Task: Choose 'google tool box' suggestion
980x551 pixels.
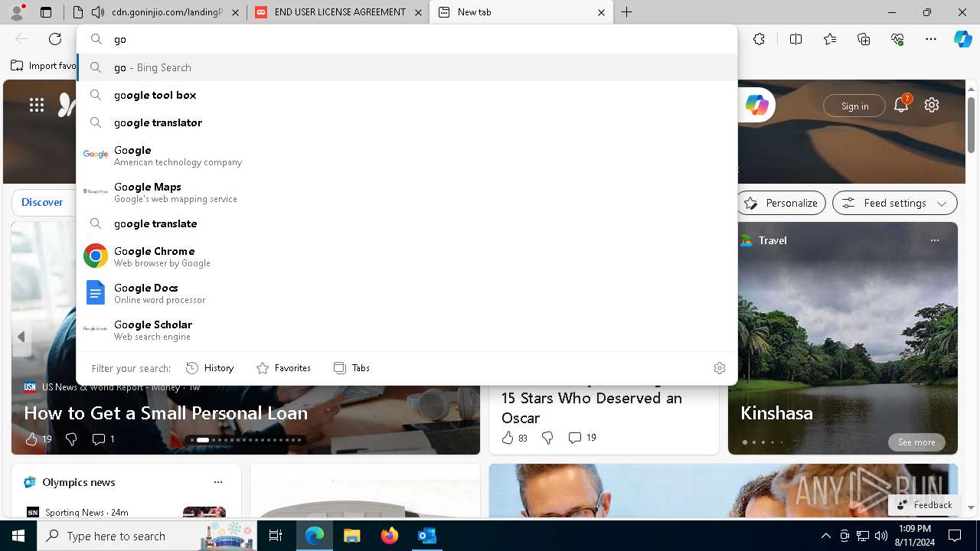Action: coord(407,95)
